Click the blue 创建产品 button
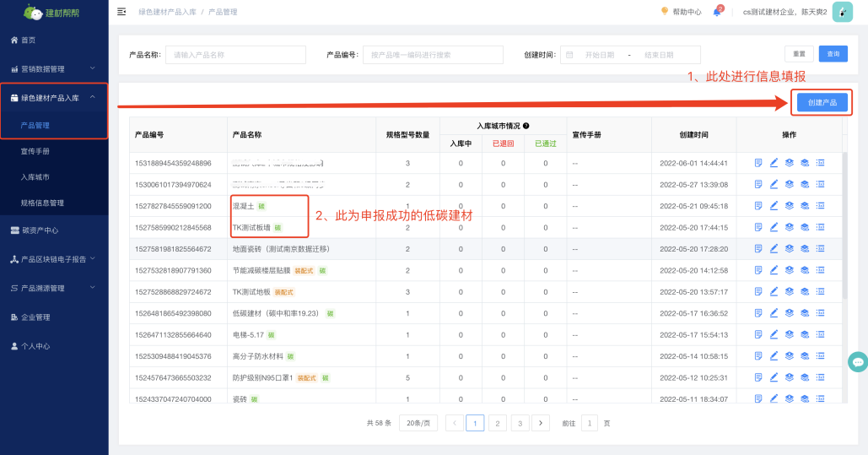This screenshot has height=455, width=868. tap(822, 102)
